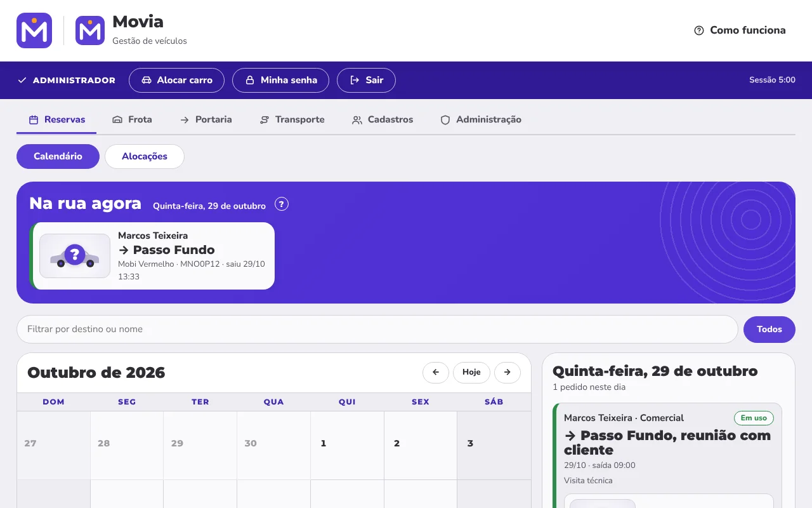Open the Como funciona help link
The width and height of the screenshot is (812, 508).
tap(740, 30)
